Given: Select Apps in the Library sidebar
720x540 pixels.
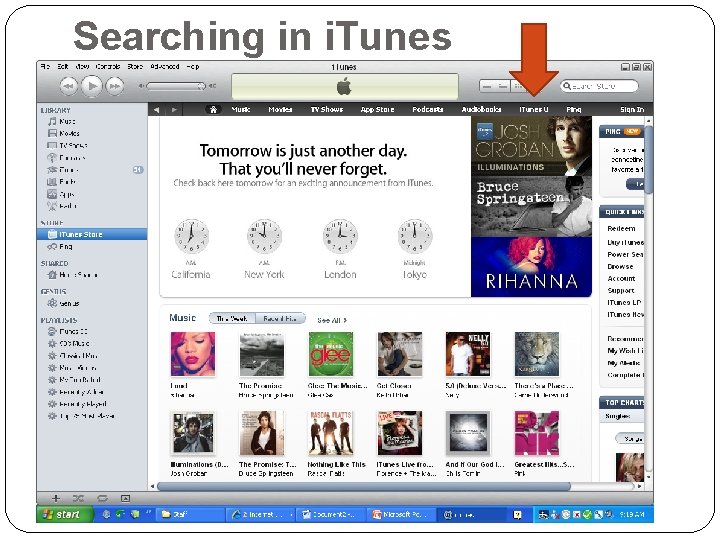Looking at the screenshot, I should point(67,194).
